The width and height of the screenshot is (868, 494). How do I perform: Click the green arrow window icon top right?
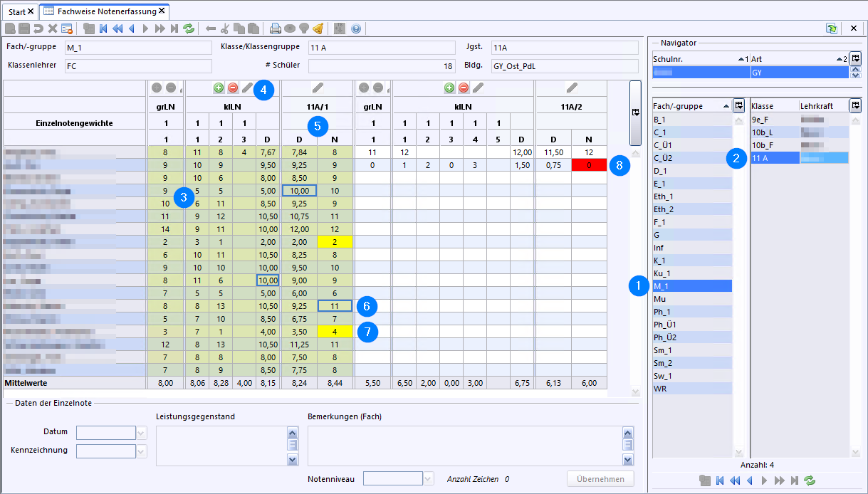pos(832,28)
